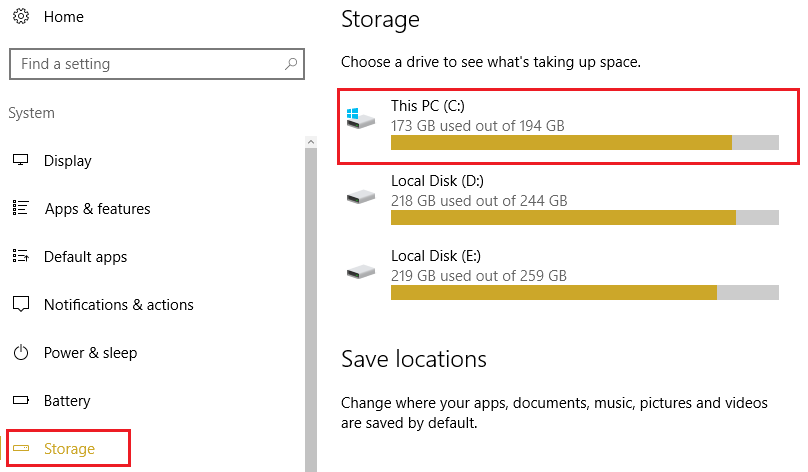
Task: Click the C: drive usage bar
Action: coord(584,143)
